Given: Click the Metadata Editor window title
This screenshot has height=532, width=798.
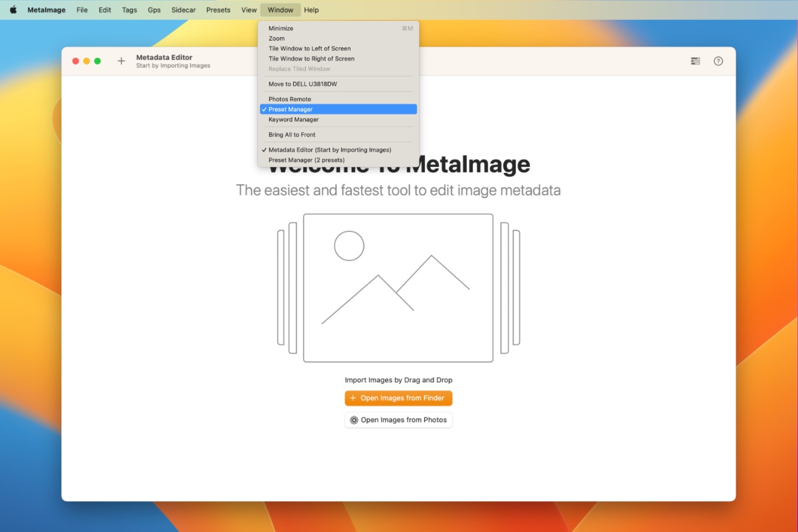Looking at the screenshot, I should [164, 57].
